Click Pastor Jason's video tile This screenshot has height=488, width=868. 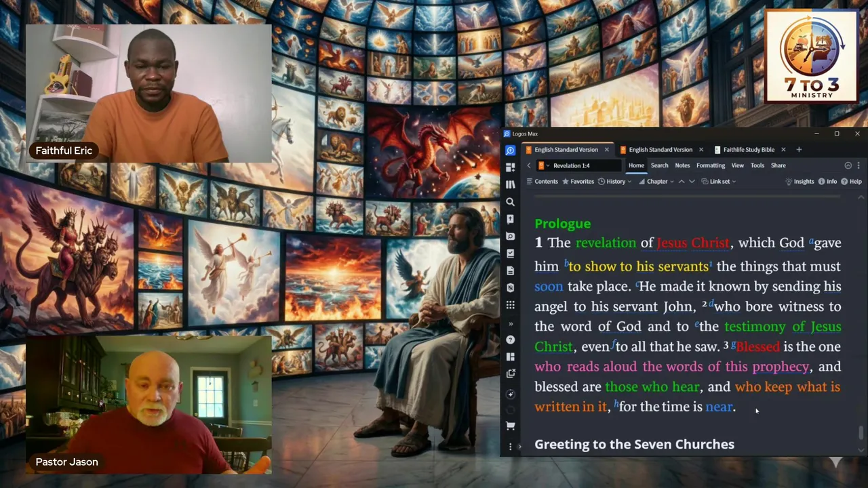point(149,405)
